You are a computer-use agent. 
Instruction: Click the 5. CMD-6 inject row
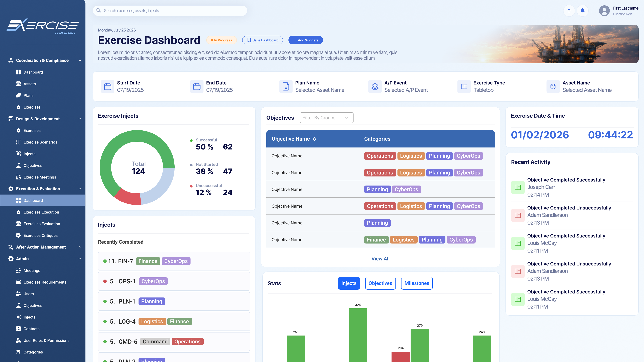(x=174, y=342)
